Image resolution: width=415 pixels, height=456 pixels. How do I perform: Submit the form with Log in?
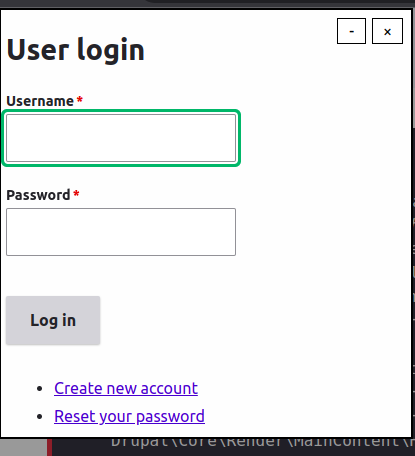pos(53,320)
